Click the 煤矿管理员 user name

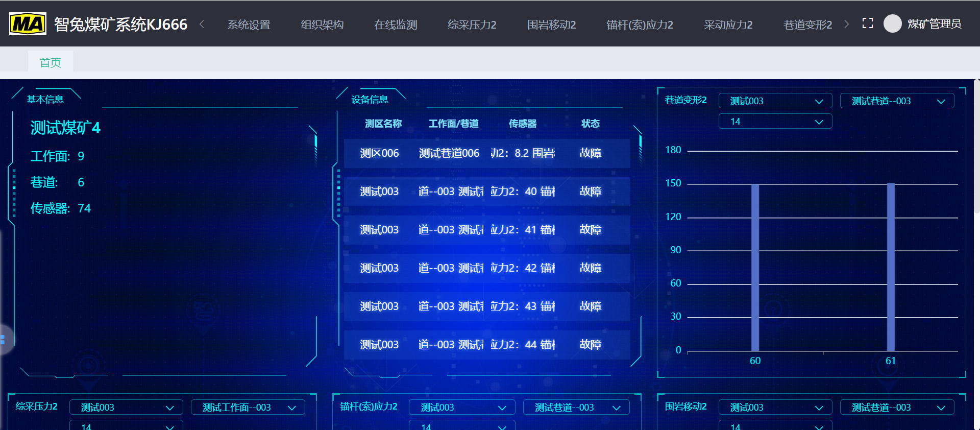coord(935,24)
